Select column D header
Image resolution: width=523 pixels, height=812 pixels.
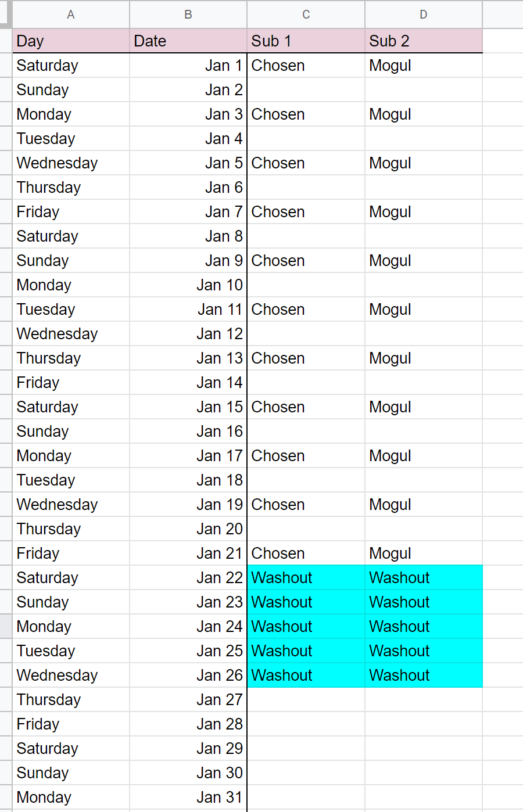(424, 15)
